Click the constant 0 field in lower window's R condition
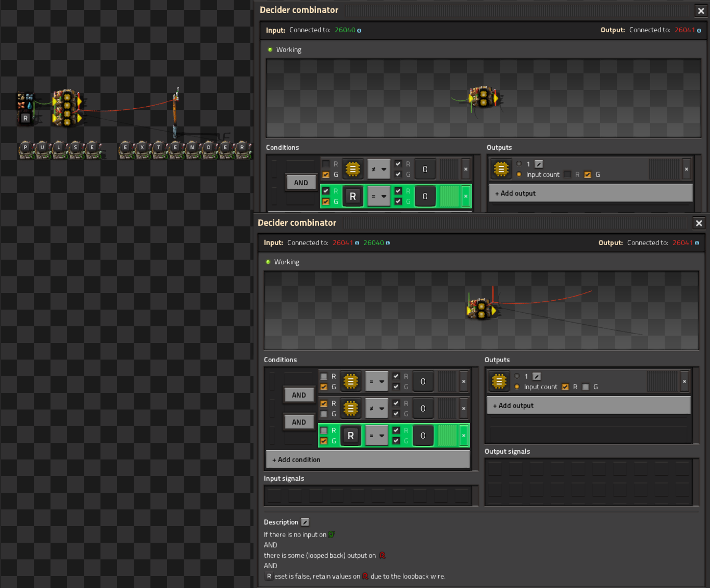The image size is (710, 588). 423,436
